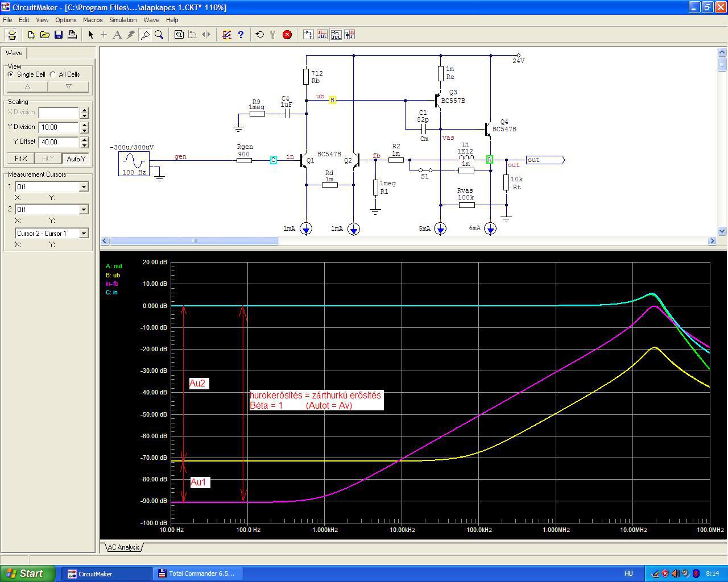Expand the Cursor 2 - Cursor 1 dropdown
728x582 pixels.
point(84,234)
